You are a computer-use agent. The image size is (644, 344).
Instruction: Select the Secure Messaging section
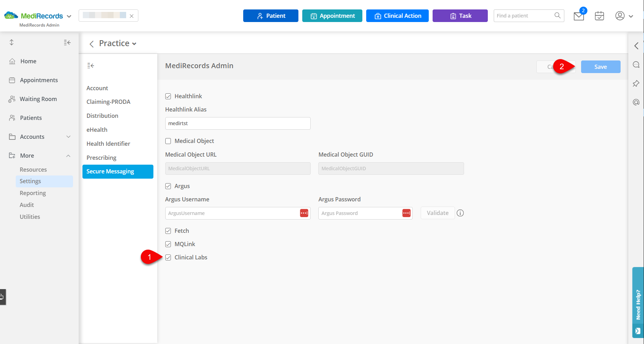tap(118, 172)
